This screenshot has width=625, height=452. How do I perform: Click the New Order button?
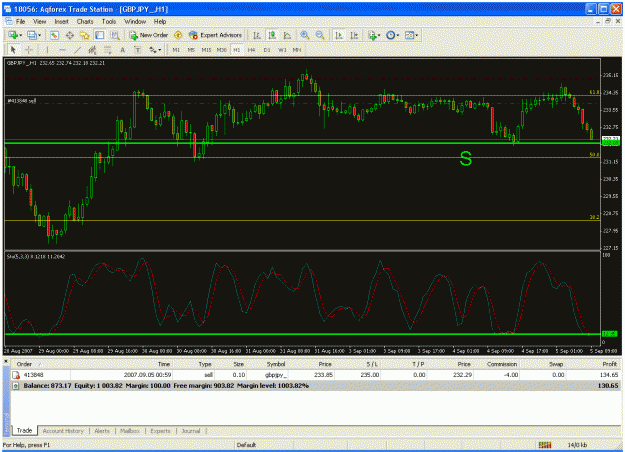point(148,35)
